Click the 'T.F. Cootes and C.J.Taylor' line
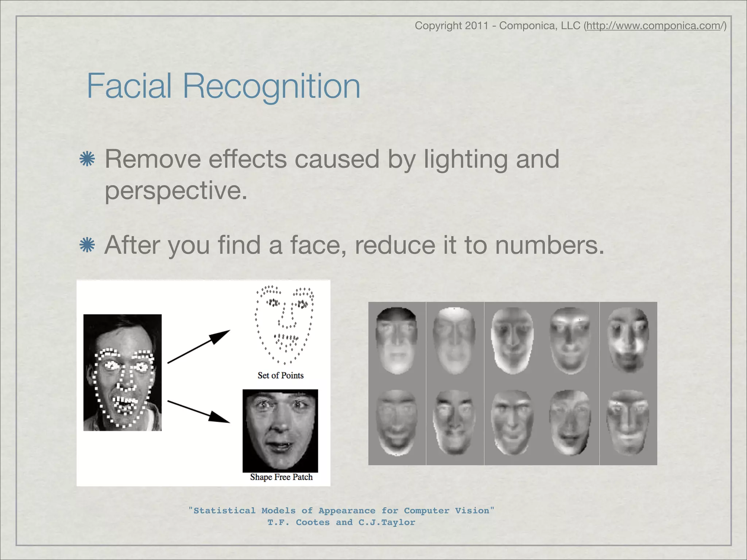This screenshot has width=747, height=560. tap(341, 522)
